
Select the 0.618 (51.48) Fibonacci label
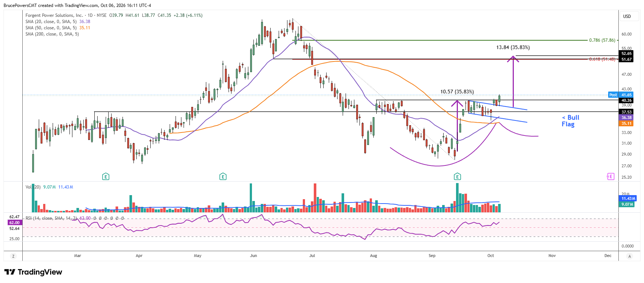(x=602, y=59)
